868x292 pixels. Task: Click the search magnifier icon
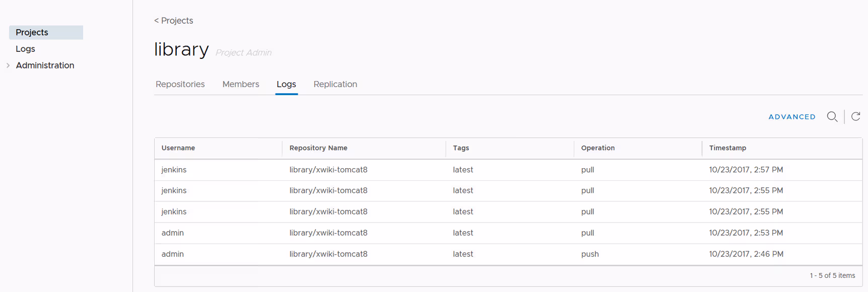[832, 117]
